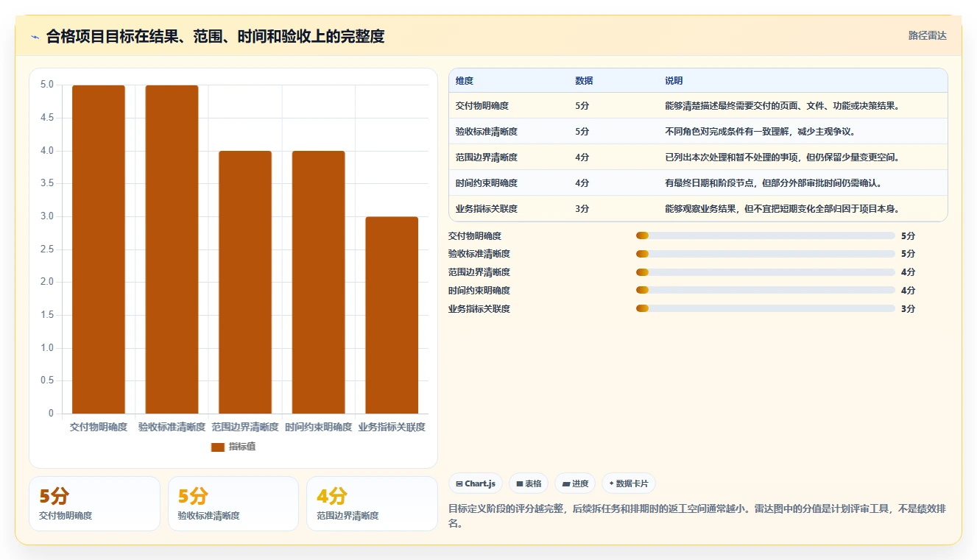
Task: Select the 进度 chip
Action: (575, 483)
